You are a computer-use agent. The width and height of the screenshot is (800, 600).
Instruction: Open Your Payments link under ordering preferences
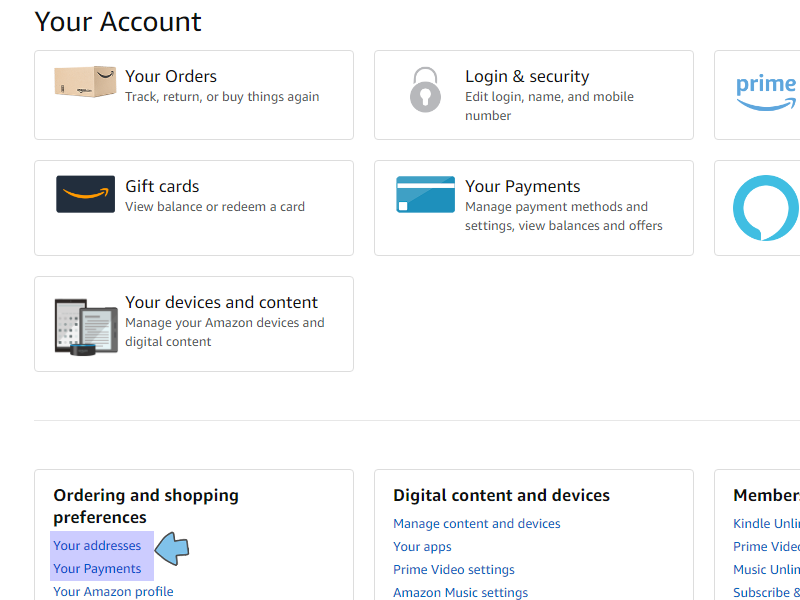coord(97,569)
